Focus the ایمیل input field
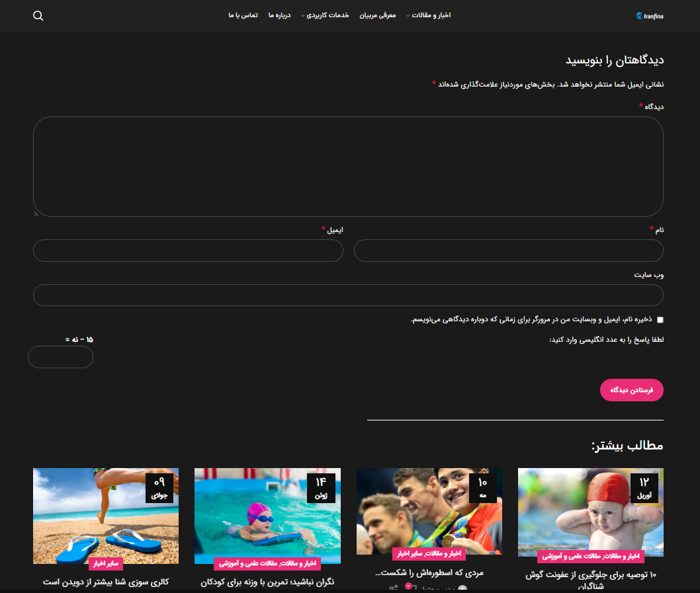Screen dimensions: 700x593 pyautogui.click(x=188, y=251)
